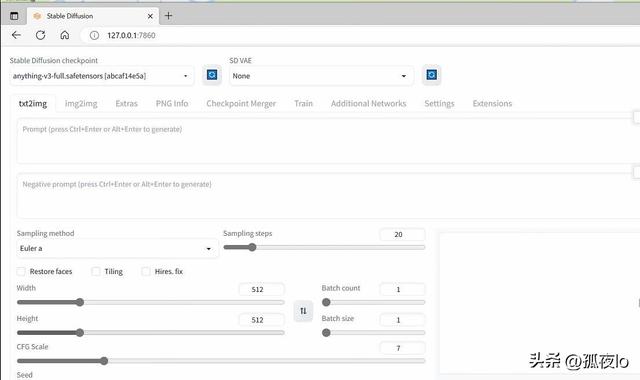Switch to the Extras tab
The height and width of the screenshot is (380, 640).
click(x=127, y=104)
